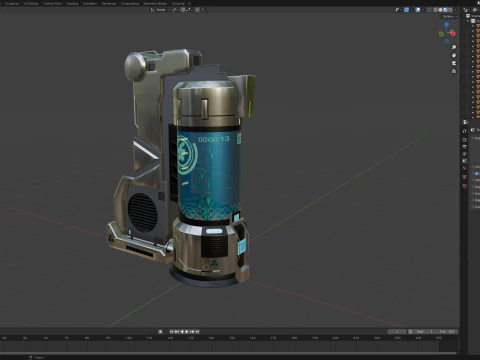Image resolution: width=480 pixels, height=360 pixels.
Task: Play the animation forward
Action: click(x=187, y=331)
